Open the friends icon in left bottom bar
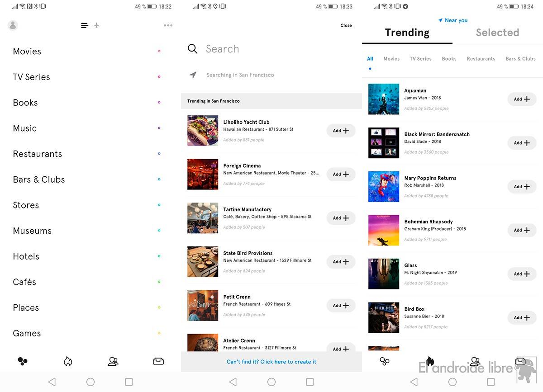 tap(113, 361)
